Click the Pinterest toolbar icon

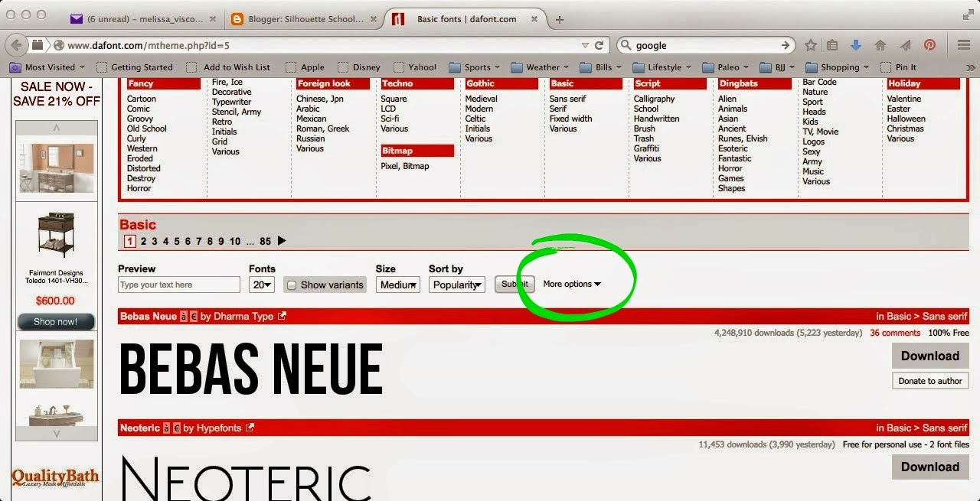coord(930,45)
